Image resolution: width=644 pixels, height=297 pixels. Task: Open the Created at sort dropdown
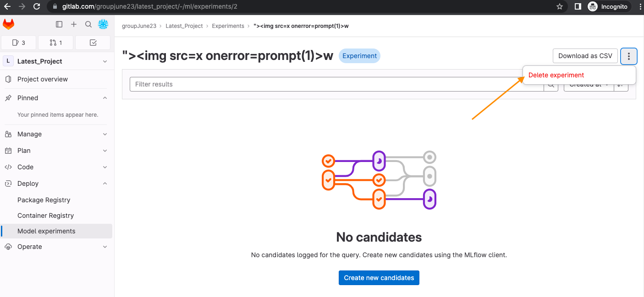(589, 85)
